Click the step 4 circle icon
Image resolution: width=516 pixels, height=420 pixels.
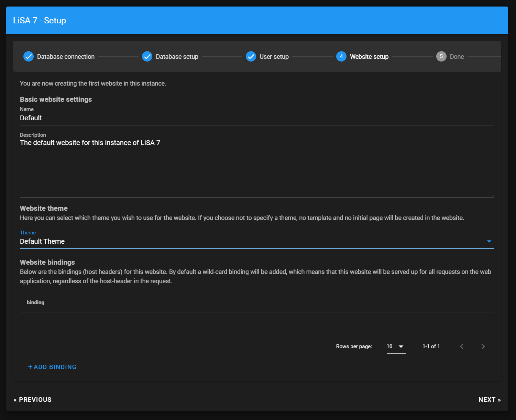[341, 56]
